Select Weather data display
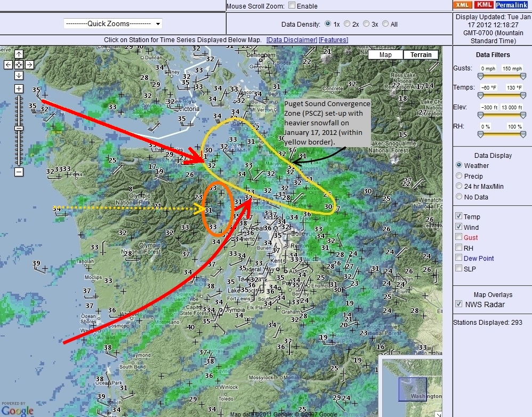 click(459, 165)
